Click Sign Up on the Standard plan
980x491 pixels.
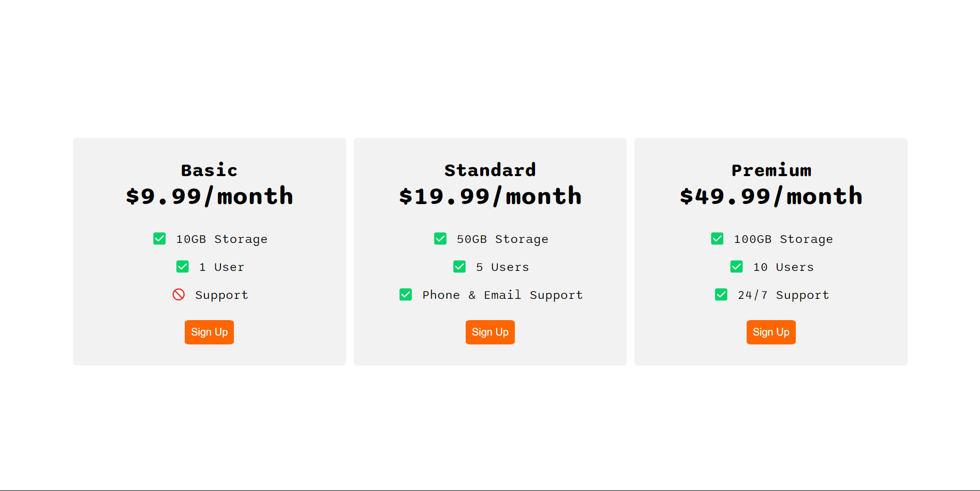(490, 332)
